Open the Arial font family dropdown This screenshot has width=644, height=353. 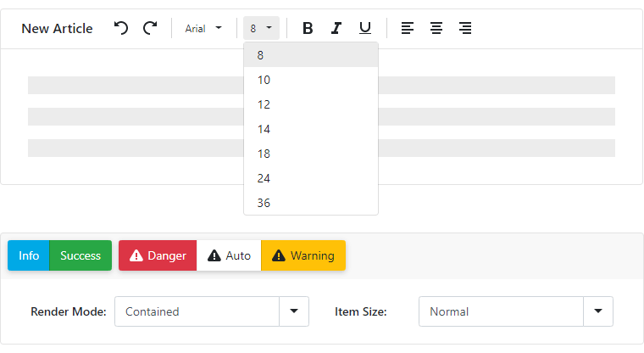(x=203, y=28)
